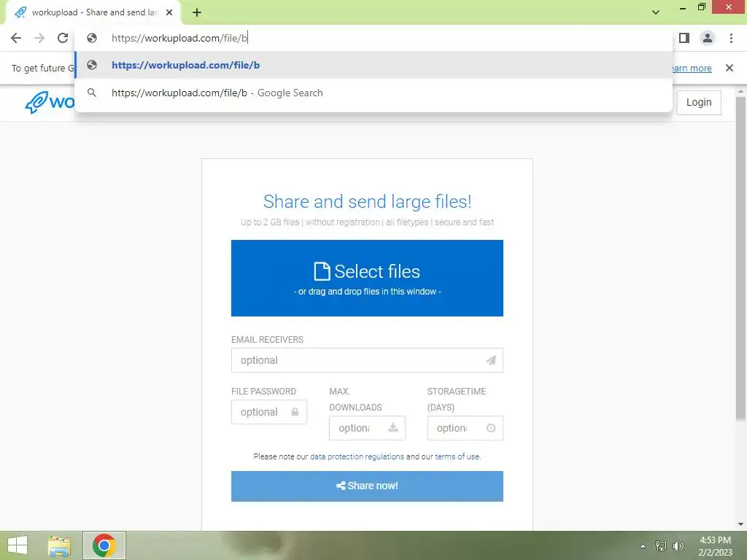Dismiss the notification bar with the X
This screenshot has width=747, height=560.
pyautogui.click(x=729, y=68)
